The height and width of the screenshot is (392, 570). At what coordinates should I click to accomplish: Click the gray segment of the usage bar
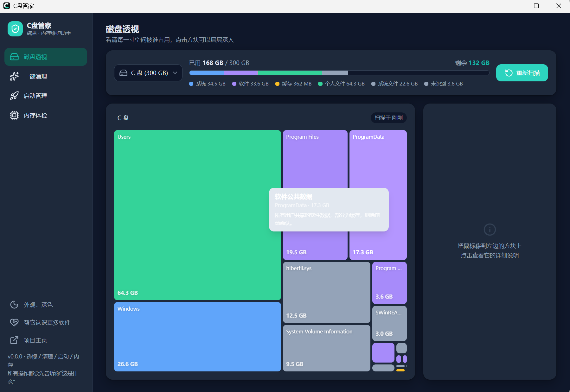tap(335, 73)
